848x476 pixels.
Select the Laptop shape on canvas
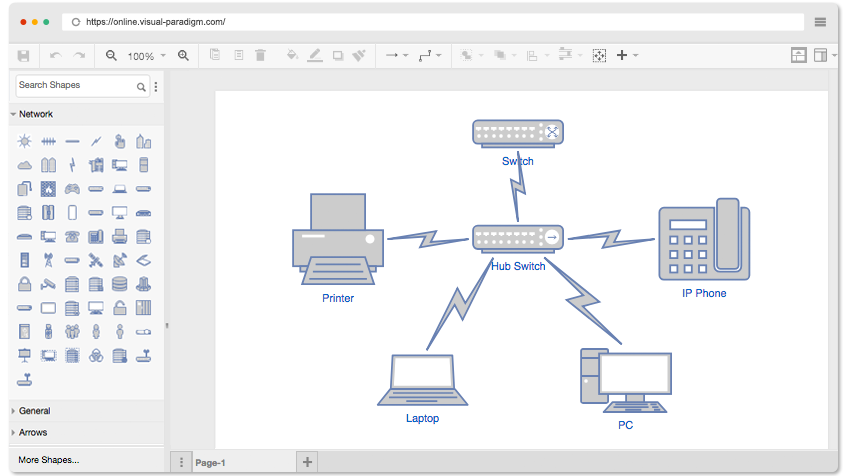click(x=422, y=380)
